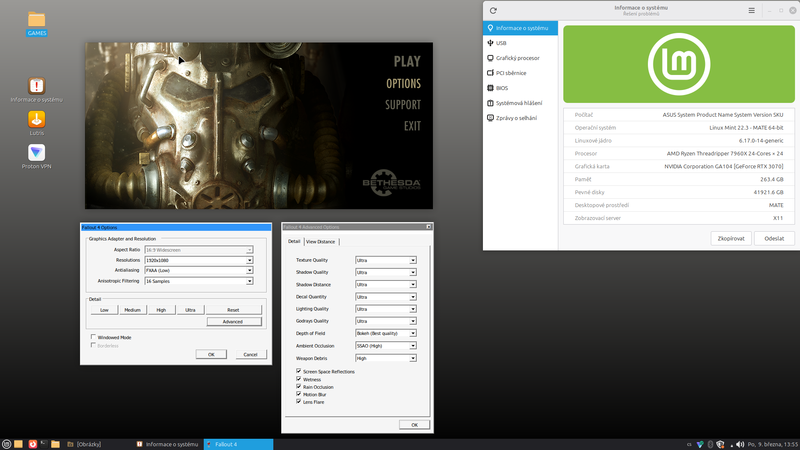This screenshot has width=800, height=450.
Task: Open the Texture Quality dropdown
Action: tap(386, 260)
